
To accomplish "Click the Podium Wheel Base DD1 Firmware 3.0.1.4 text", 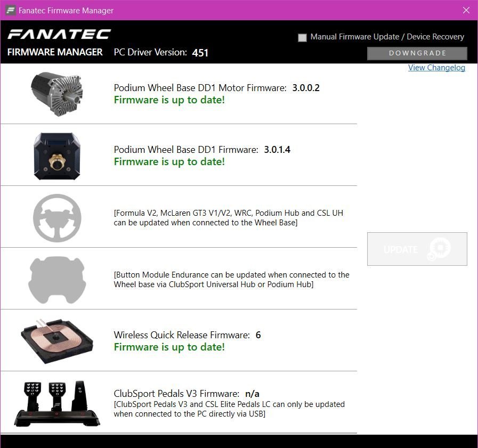I will [x=277, y=150].
